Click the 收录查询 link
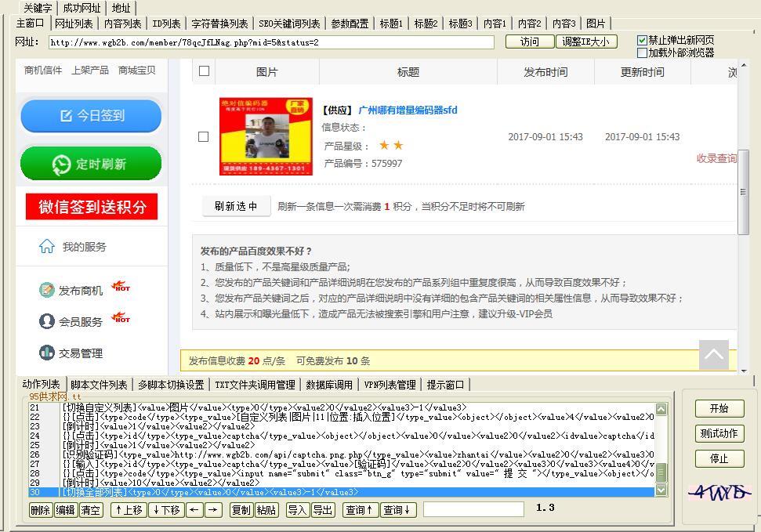Image resolution: width=761 pixels, height=532 pixels. click(x=716, y=158)
